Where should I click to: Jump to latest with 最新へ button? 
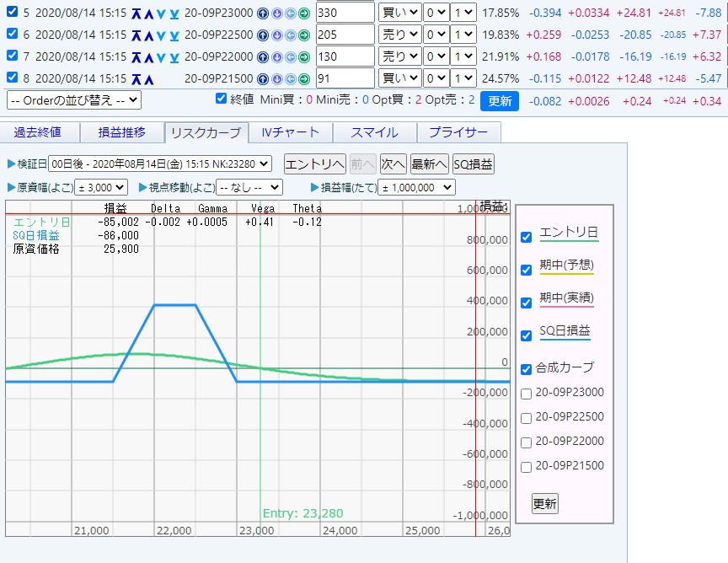(x=430, y=164)
